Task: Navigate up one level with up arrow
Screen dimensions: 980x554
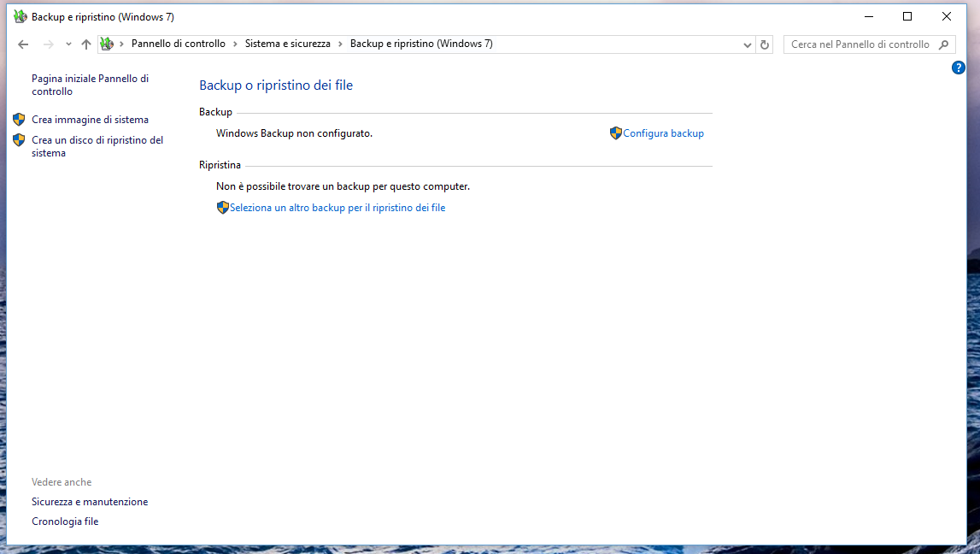Action: click(85, 44)
